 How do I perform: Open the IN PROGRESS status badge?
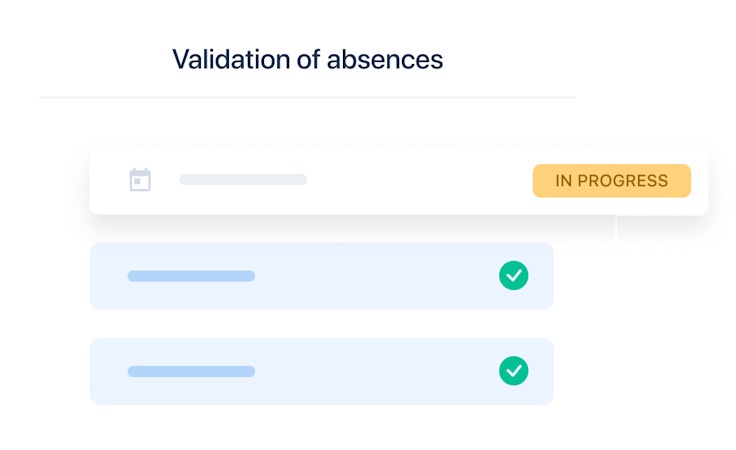(x=612, y=181)
